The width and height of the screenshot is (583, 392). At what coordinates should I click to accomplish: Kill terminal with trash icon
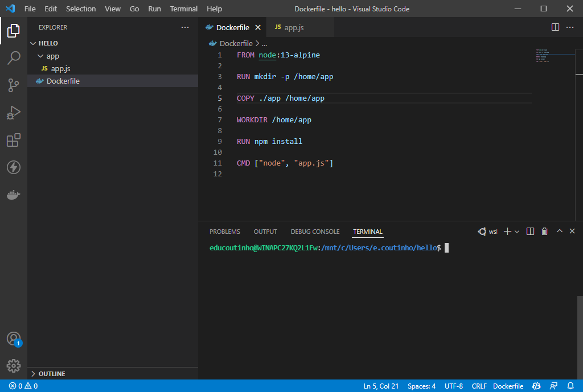tap(544, 232)
